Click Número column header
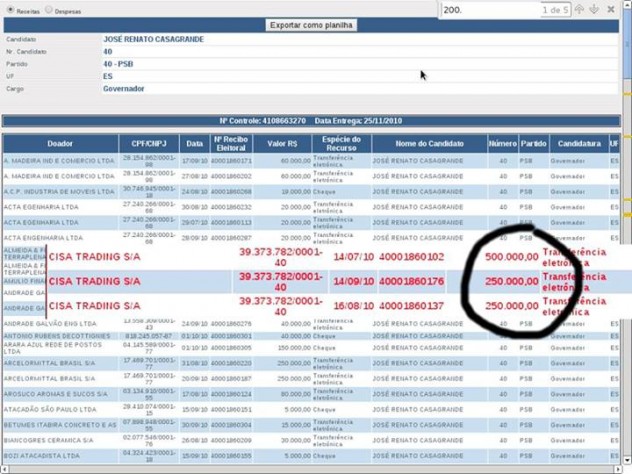632x474 pixels. coord(503,143)
